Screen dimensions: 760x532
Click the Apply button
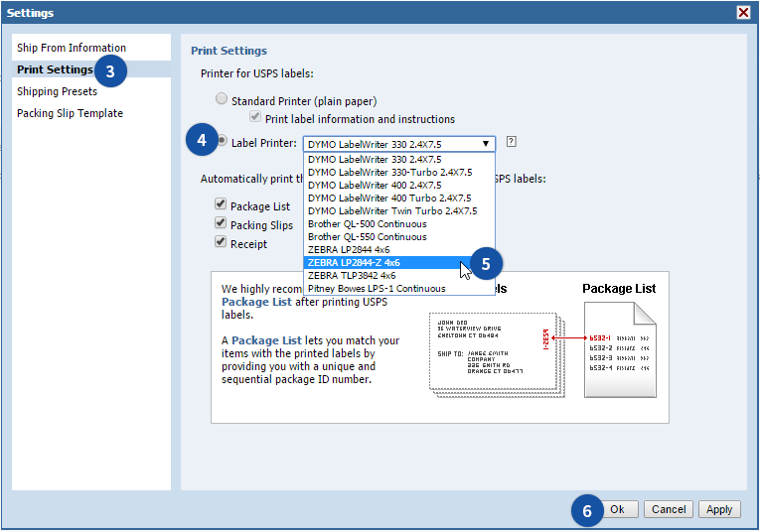coord(719,509)
